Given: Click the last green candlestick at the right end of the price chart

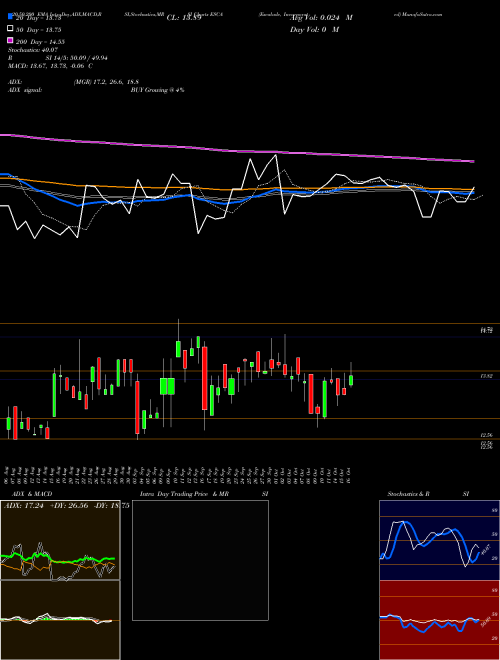Looking at the screenshot, I should pos(351,380).
